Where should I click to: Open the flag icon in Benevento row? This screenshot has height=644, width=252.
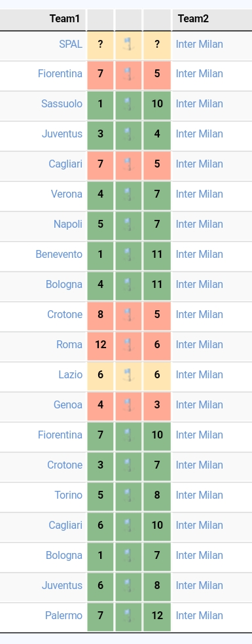point(128,254)
